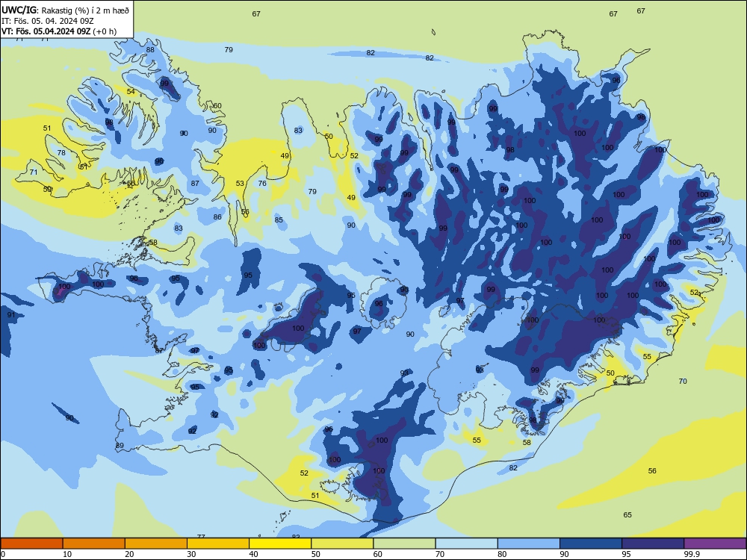The image size is (747, 560).
Task: Select the navy 95–99.9 legend segment
Action: [653, 544]
